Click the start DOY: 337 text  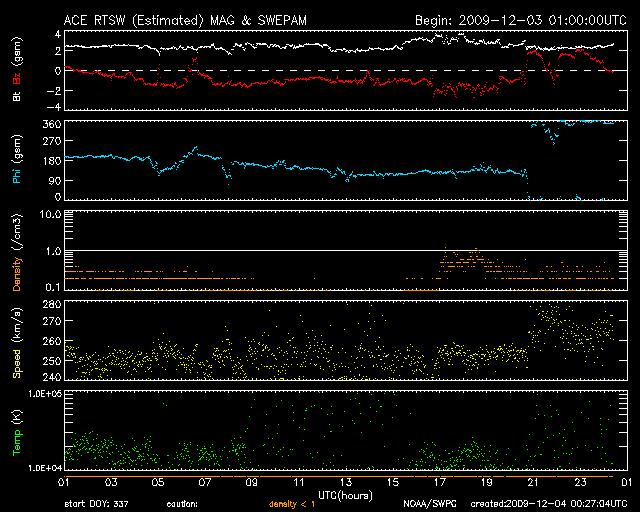(x=96, y=504)
